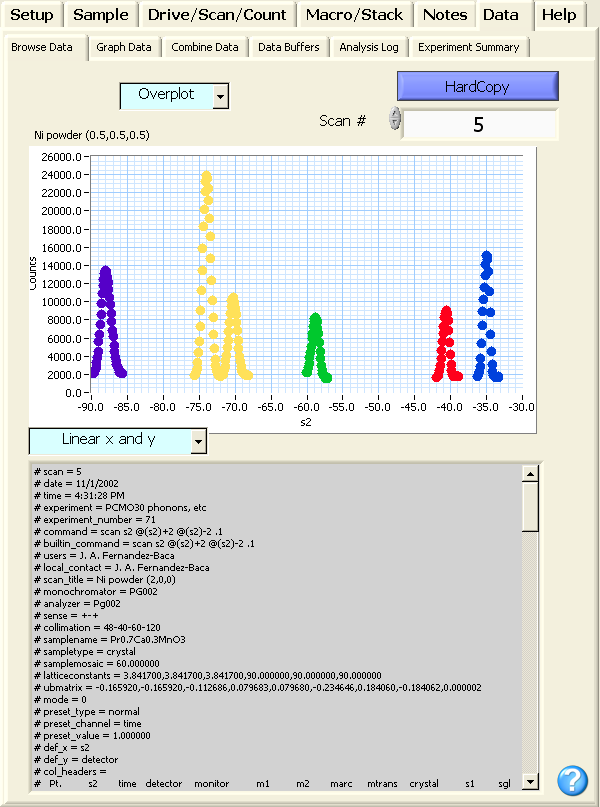This screenshot has height=807, width=600.
Task: Click the Scan # stepper arrows
Action: coord(395,119)
